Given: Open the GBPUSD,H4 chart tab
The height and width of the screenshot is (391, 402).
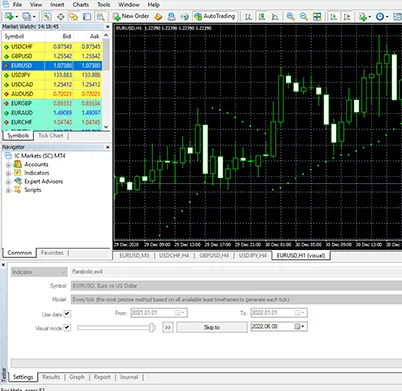Looking at the screenshot, I should coord(214,256).
